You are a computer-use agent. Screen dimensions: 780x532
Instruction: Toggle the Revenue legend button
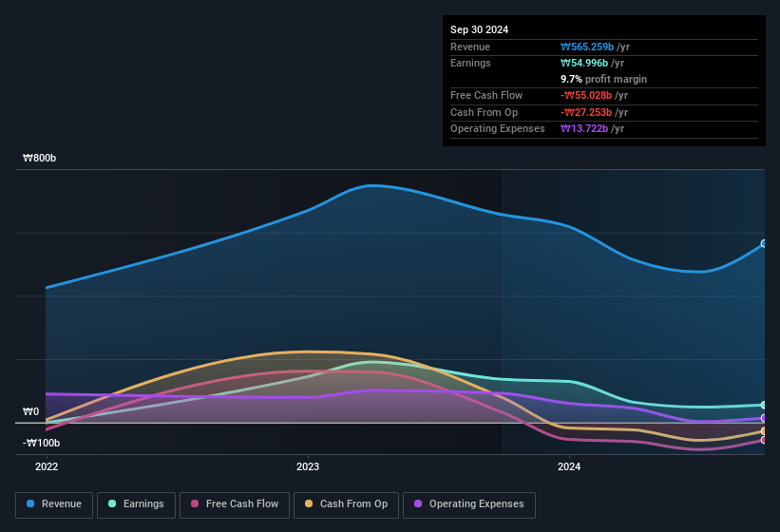54,504
